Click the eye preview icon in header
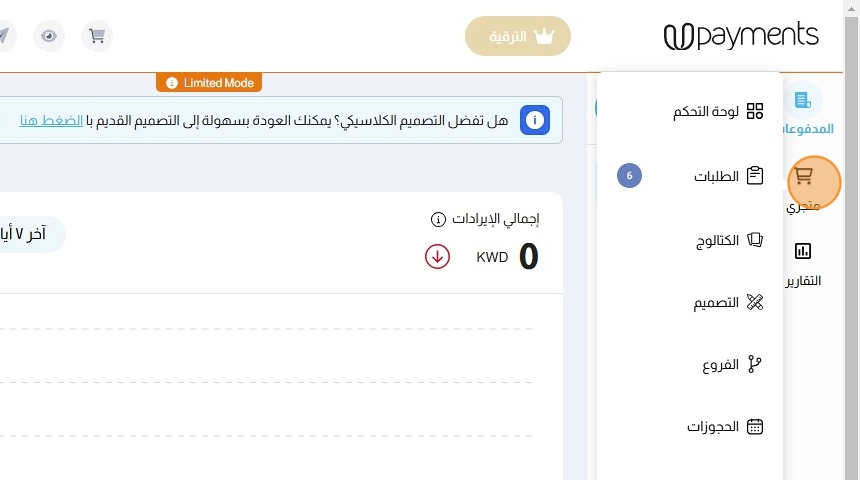Screen dimensions: 860x480 pyautogui.click(x=48, y=36)
